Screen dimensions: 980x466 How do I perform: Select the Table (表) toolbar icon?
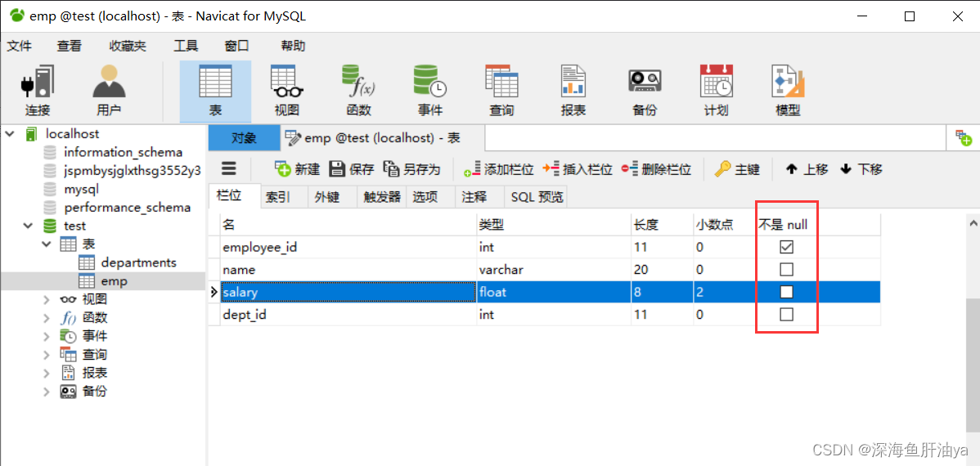pyautogui.click(x=215, y=92)
